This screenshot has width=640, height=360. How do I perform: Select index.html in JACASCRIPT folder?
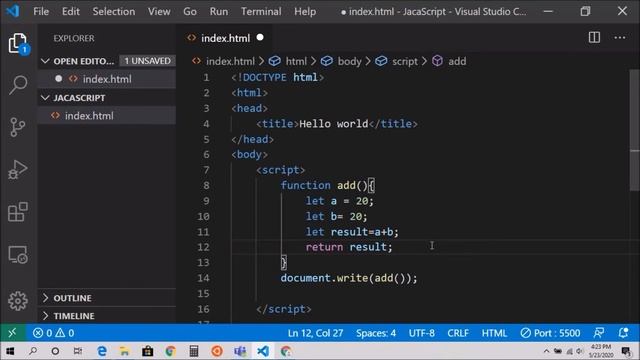point(108,116)
